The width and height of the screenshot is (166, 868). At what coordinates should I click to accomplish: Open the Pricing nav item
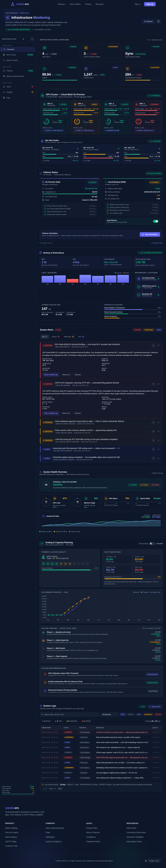pyautogui.click(x=88, y=4)
